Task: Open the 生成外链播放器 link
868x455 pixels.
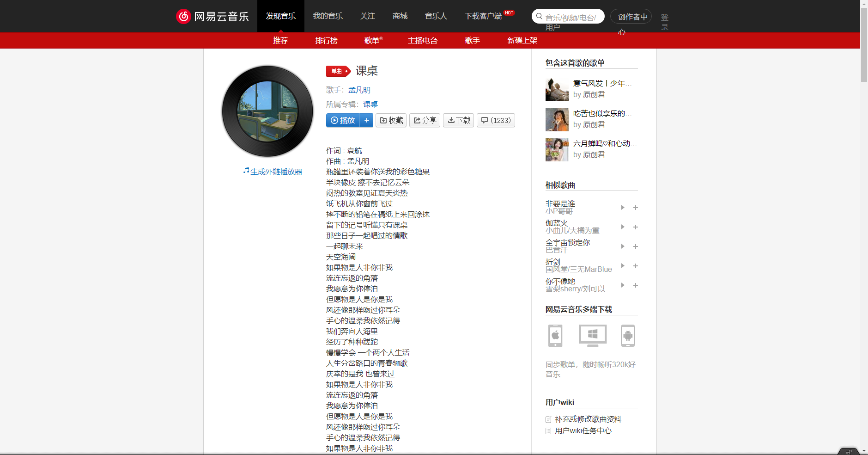Action: point(276,171)
